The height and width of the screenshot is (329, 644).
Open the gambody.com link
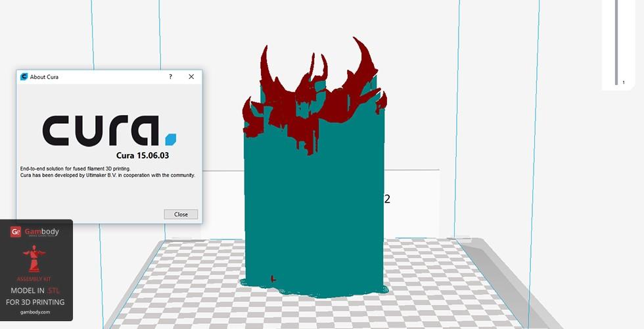pos(35,312)
